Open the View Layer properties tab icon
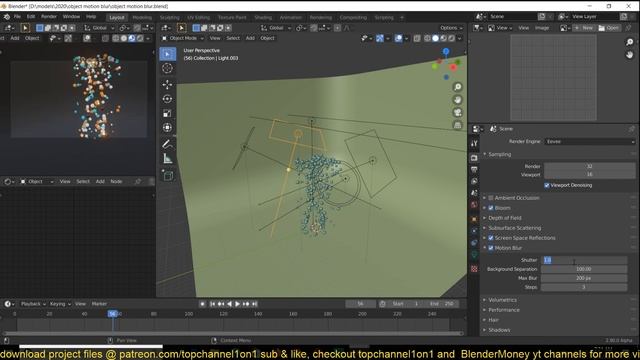 coord(474,181)
